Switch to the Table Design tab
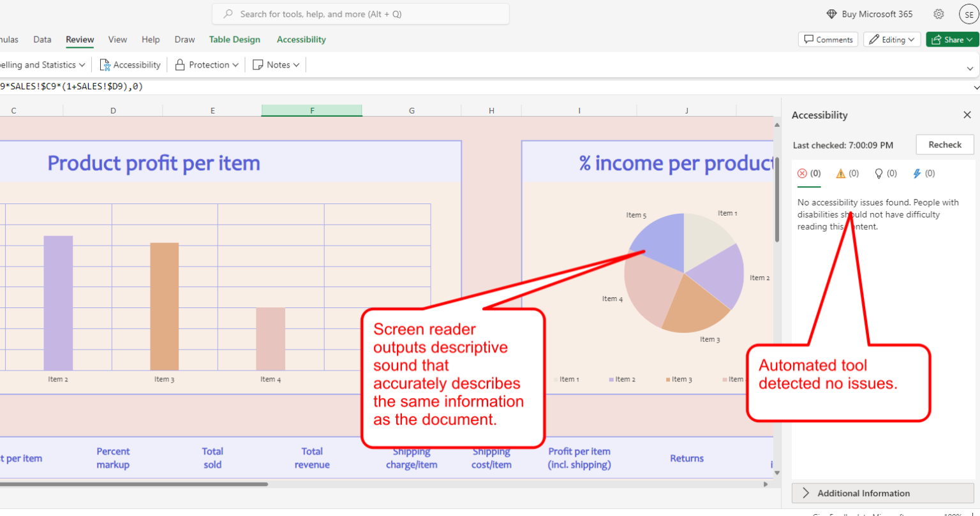This screenshot has height=516, width=980. 234,39
